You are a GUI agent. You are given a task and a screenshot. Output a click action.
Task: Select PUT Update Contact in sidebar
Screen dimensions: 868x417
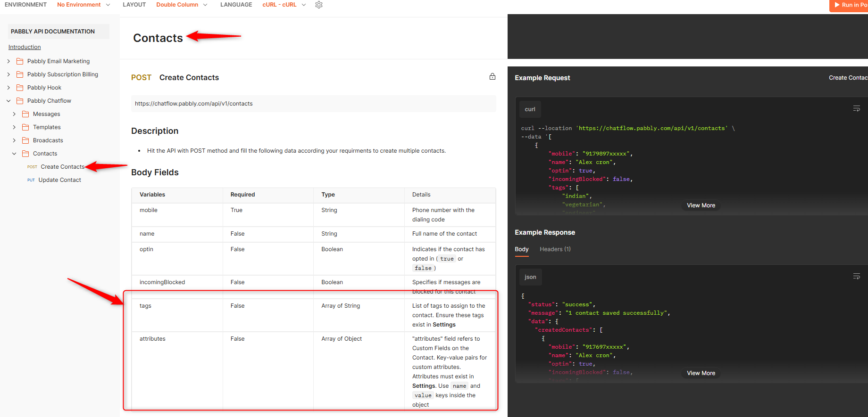point(54,180)
